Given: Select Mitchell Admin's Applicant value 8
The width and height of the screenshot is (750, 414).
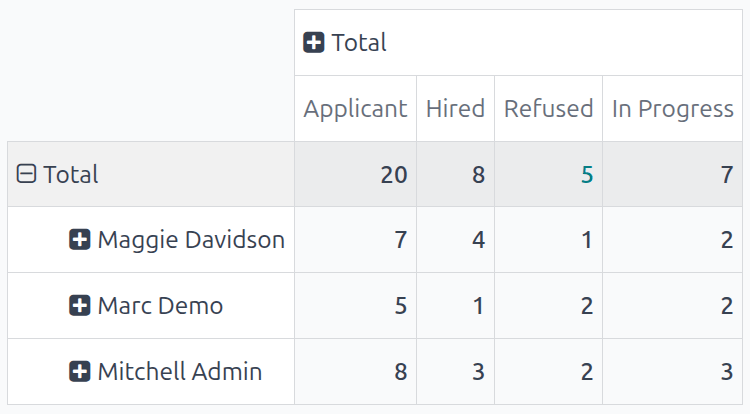Looking at the screenshot, I should point(400,373).
